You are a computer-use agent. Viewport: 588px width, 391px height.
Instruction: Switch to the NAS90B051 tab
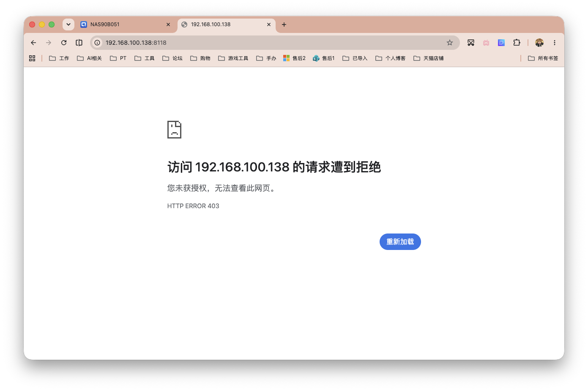click(x=125, y=24)
